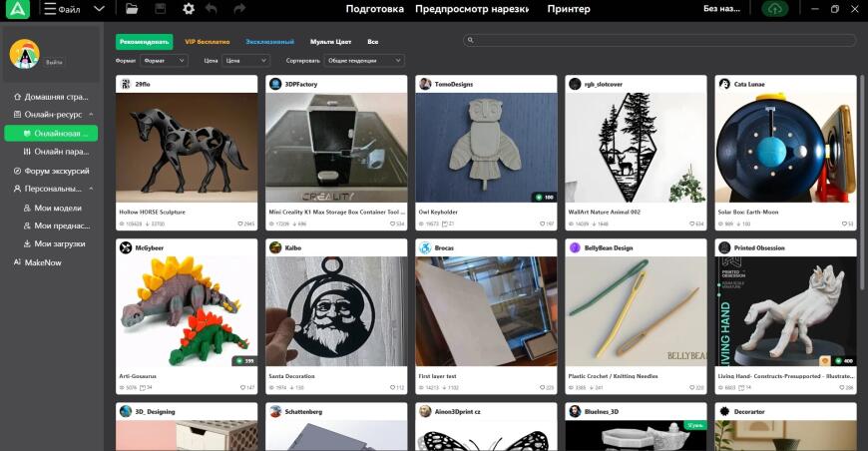This screenshot has width=868, height=451.
Task: Open the Hollow HORSE Sculpture thumbnail
Action: [x=187, y=148]
